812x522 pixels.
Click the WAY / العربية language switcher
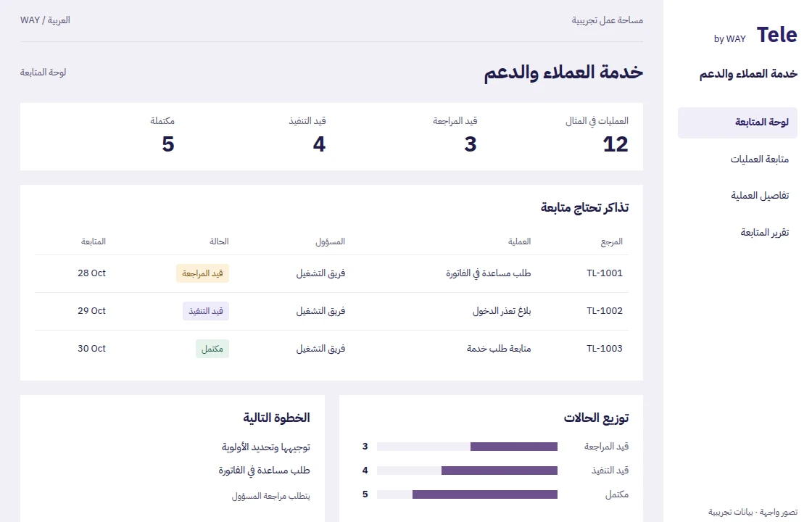coord(45,20)
